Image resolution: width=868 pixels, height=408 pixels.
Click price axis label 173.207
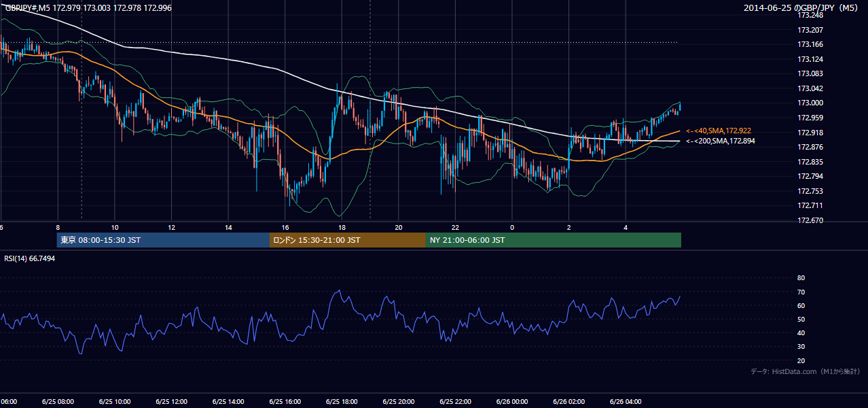[810, 30]
